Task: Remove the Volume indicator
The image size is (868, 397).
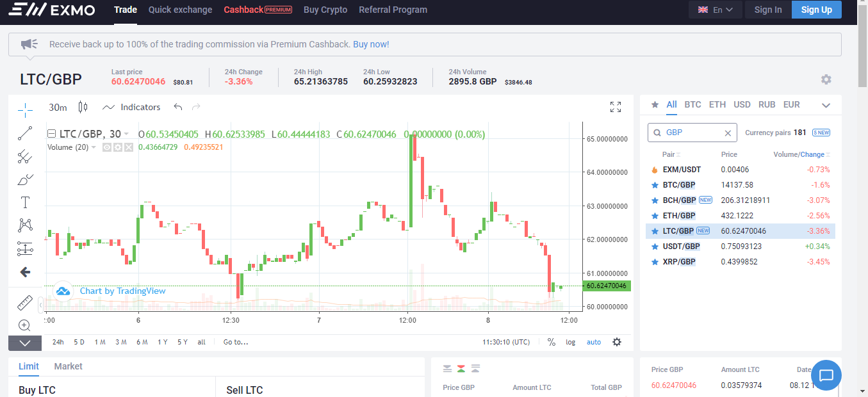Action: coord(128,147)
